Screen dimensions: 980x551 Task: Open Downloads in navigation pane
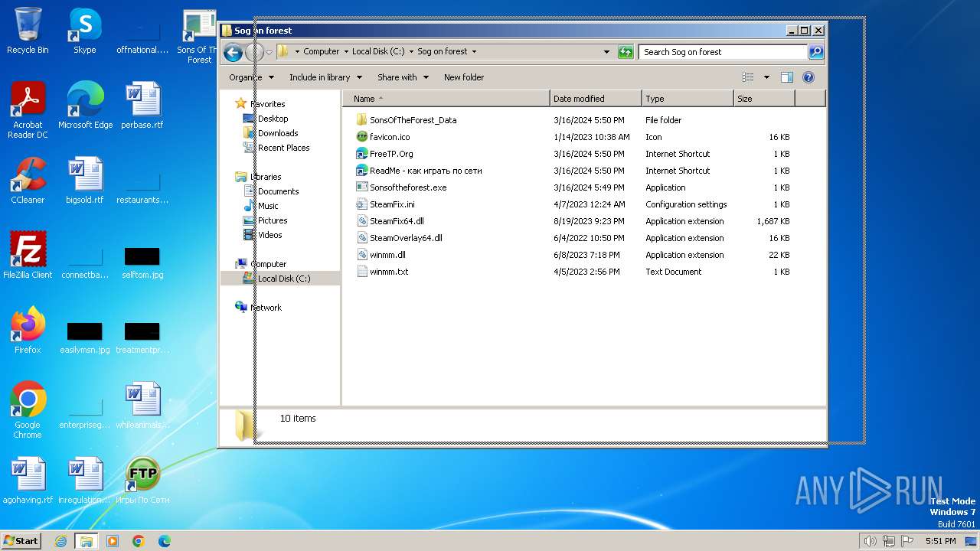270,133
